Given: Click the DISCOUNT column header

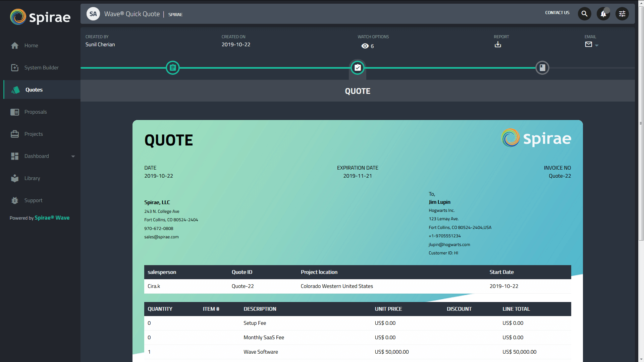Looking at the screenshot, I should click(459, 309).
